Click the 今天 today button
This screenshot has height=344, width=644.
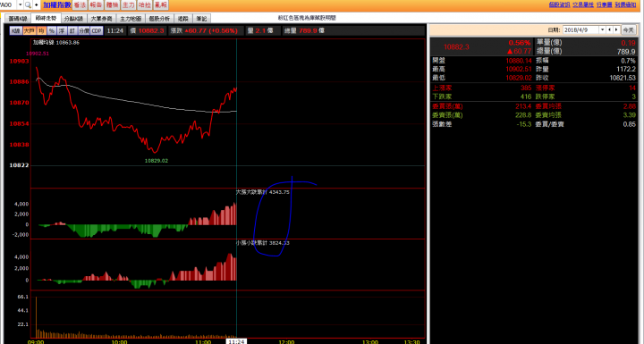(628, 30)
